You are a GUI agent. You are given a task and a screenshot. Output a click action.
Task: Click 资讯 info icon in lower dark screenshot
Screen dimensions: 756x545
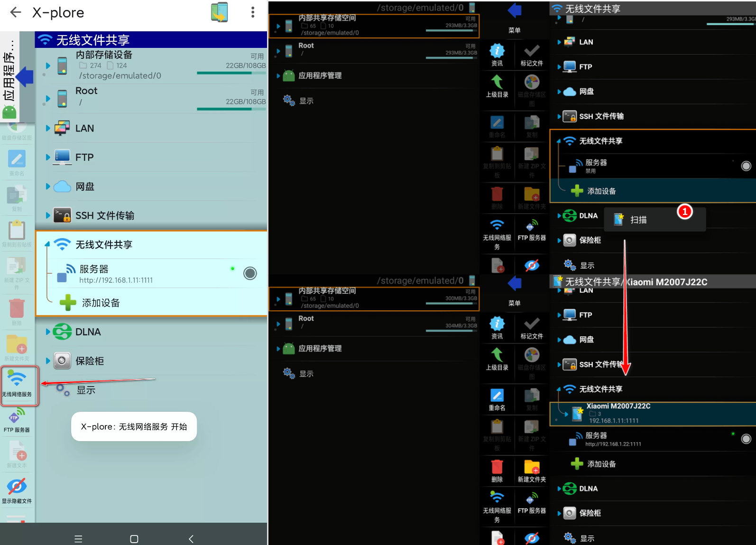click(x=497, y=324)
